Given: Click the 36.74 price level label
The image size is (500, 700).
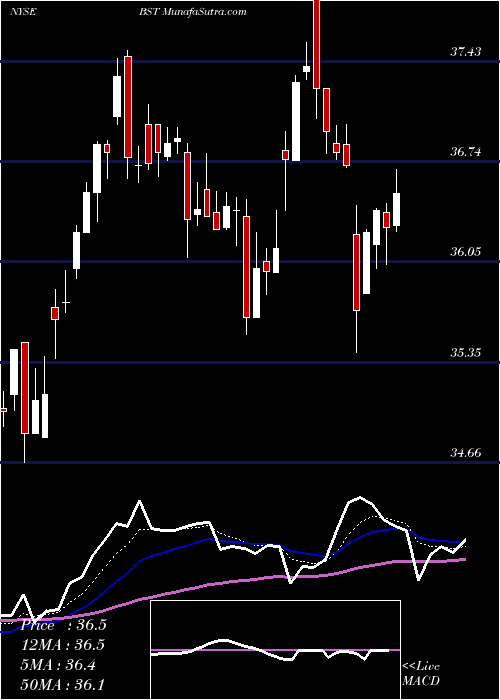Looking at the screenshot, I should [x=466, y=152].
